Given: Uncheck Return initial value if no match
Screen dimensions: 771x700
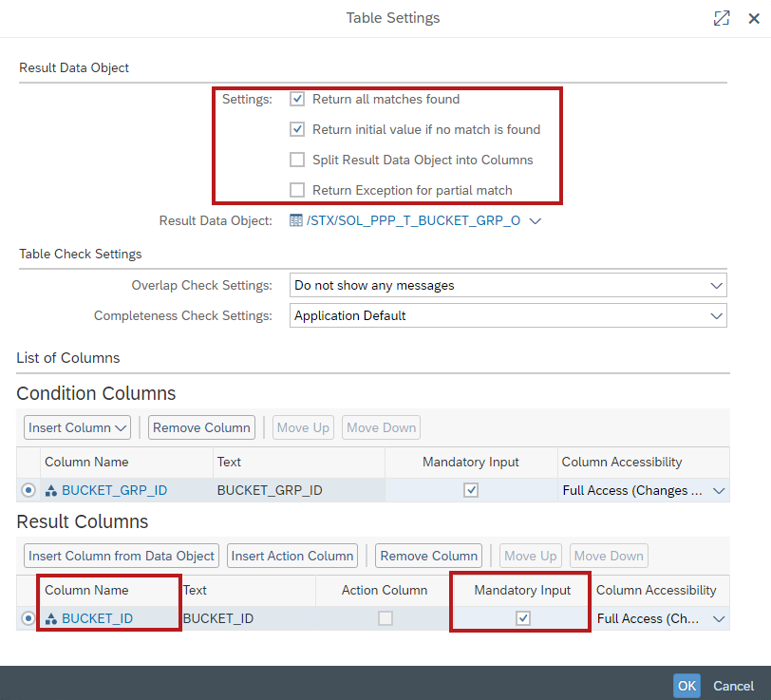Looking at the screenshot, I should pyautogui.click(x=297, y=130).
